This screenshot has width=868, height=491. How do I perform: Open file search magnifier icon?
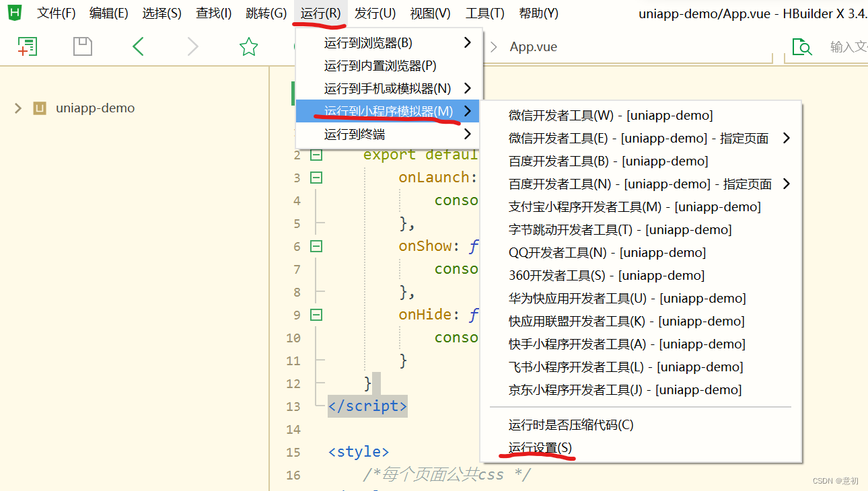click(802, 46)
